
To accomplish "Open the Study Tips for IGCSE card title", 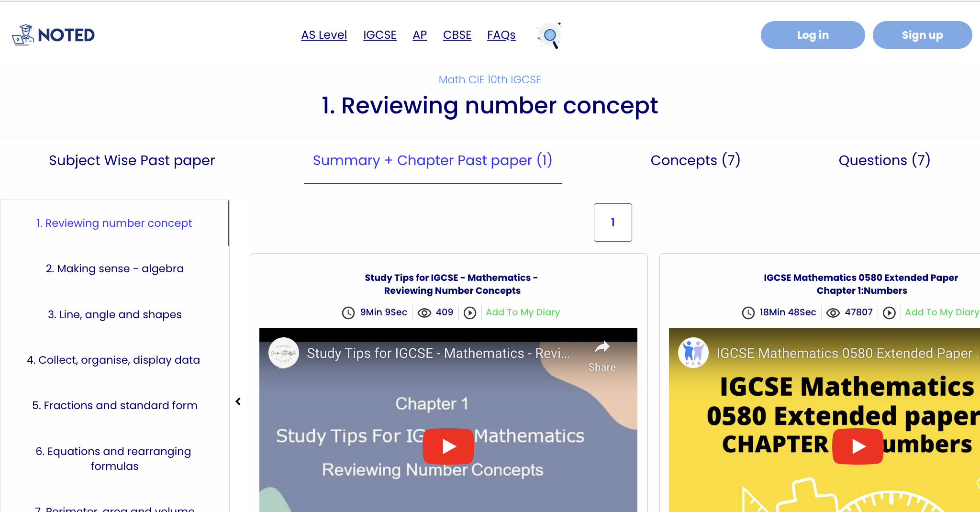I will pos(452,284).
